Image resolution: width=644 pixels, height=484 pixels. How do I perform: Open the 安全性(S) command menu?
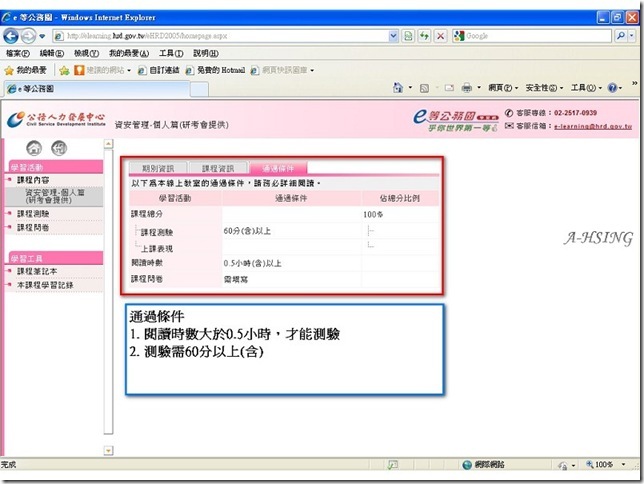pyautogui.click(x=544, y=88)
